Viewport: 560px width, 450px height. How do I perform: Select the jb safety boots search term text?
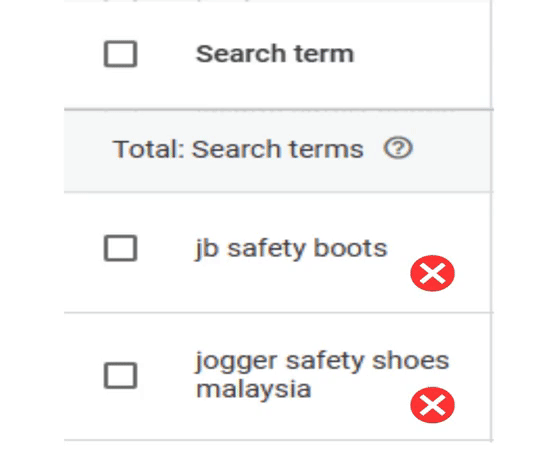click(291, 249)
